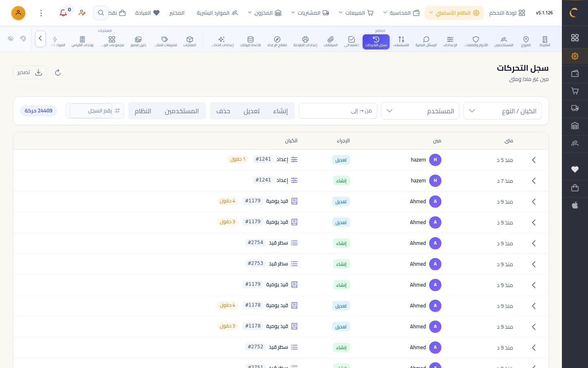Open the theme palette icon
Screen dimensions: 588x368
pos(23,38)
